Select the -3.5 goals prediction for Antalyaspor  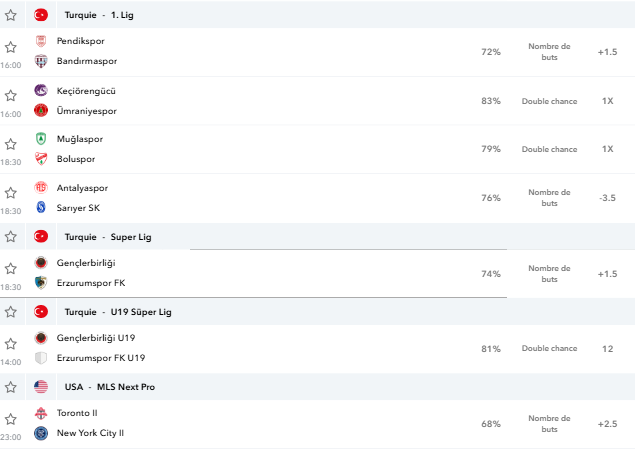click(x=607, y=198)
